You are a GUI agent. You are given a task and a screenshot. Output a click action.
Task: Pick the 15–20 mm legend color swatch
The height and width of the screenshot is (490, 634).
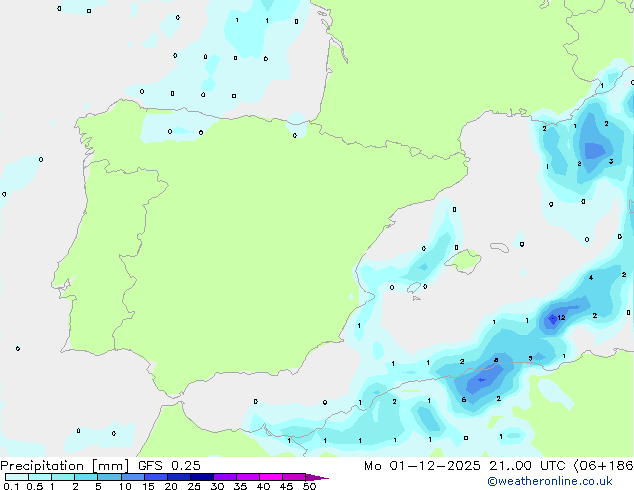tap(156, 477)
